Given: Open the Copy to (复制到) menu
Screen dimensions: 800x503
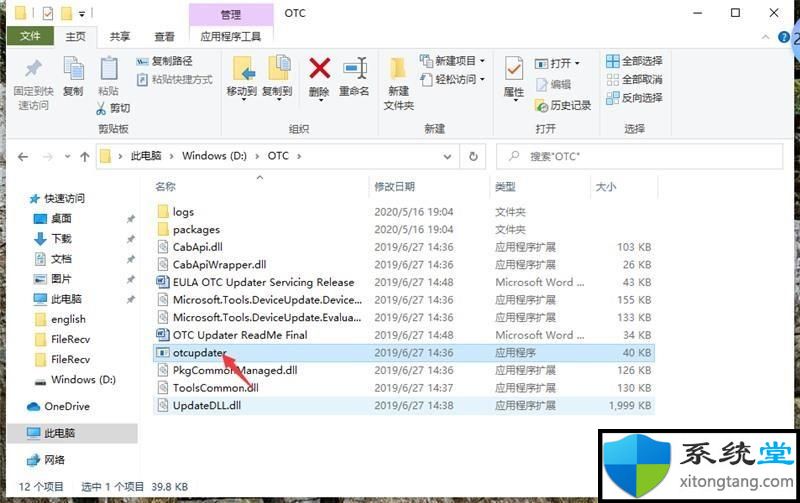Looking at the screenshot, I should tap(277, 78).
